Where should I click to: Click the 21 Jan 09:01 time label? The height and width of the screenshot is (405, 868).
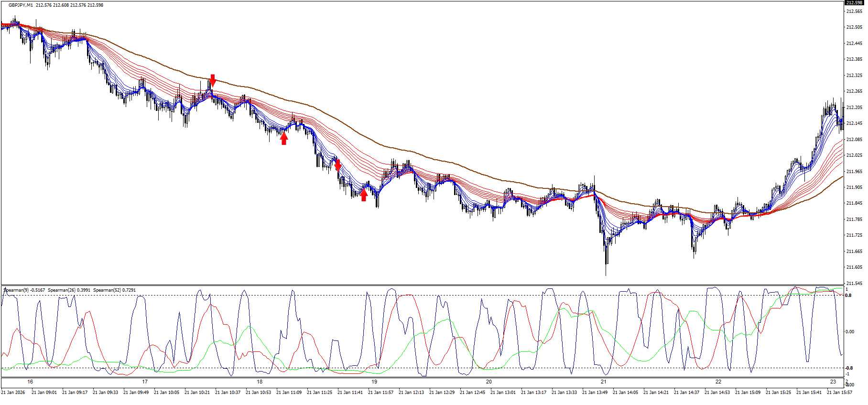pos(44,393)
